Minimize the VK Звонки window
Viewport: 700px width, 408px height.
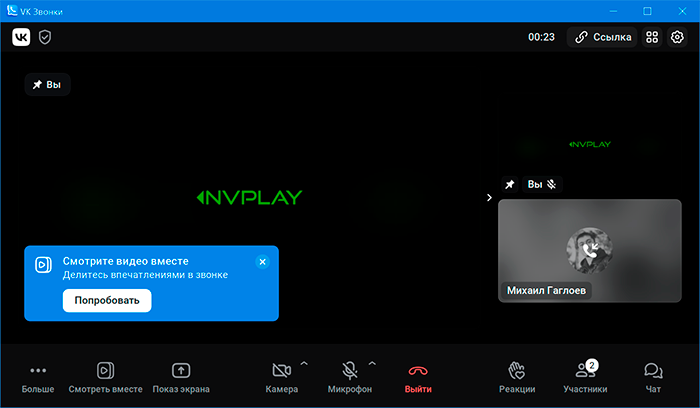[613, 11]
